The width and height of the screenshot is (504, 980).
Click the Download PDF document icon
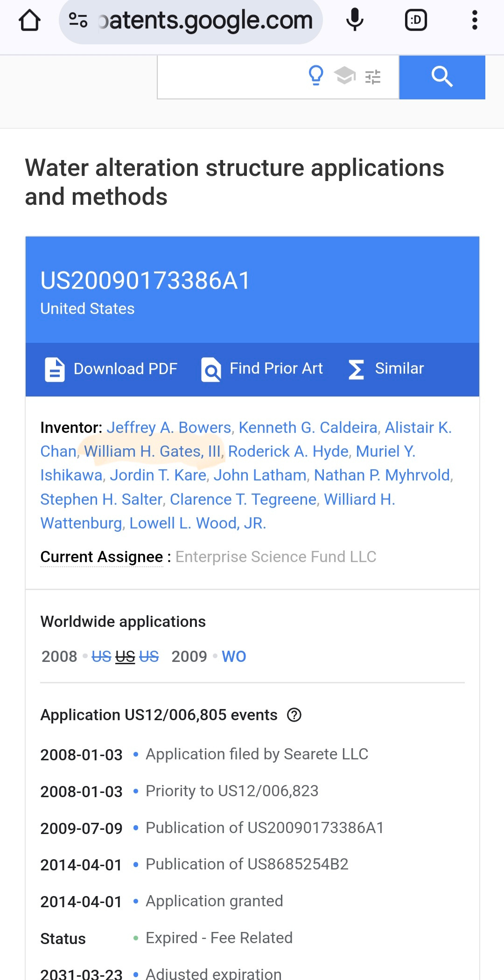[x=55, y=369]
